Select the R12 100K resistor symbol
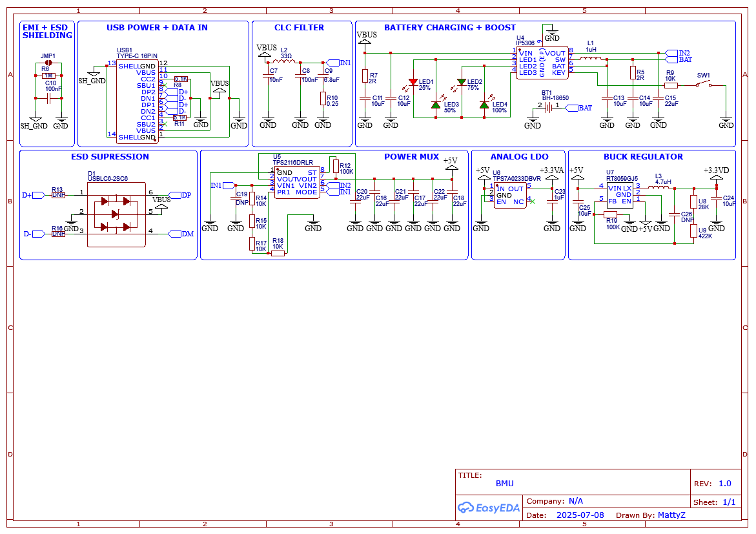The height and width of the screenshot is (534, 756). click(x=336, y=166)
